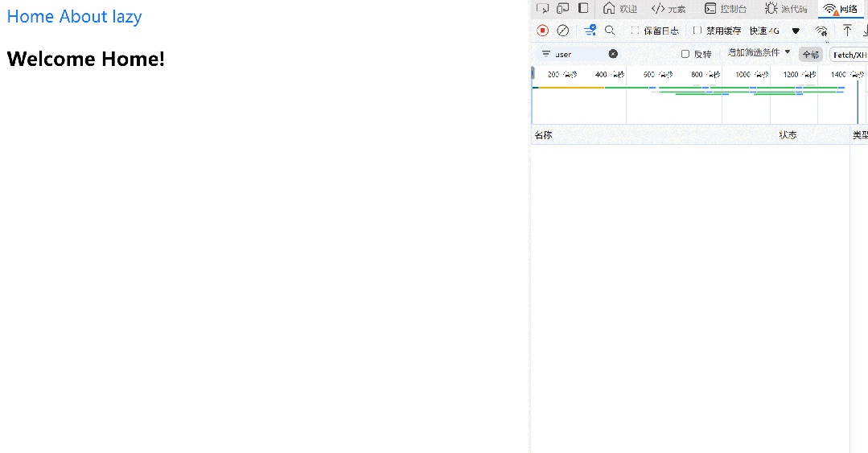
Task: Switch to the 源代码 (Sources) tab
Action: click(786, 8)
